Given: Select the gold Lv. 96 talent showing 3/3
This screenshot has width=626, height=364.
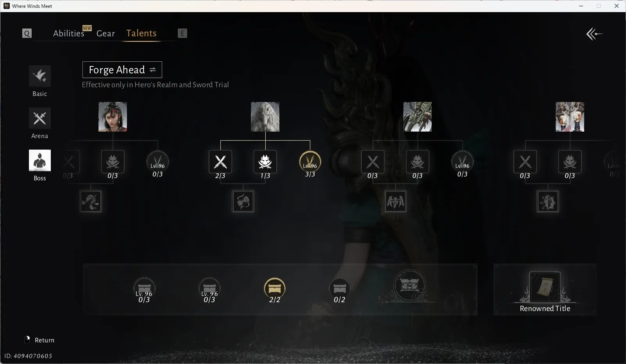Looking at the screenshot, I should coord(310,162).
